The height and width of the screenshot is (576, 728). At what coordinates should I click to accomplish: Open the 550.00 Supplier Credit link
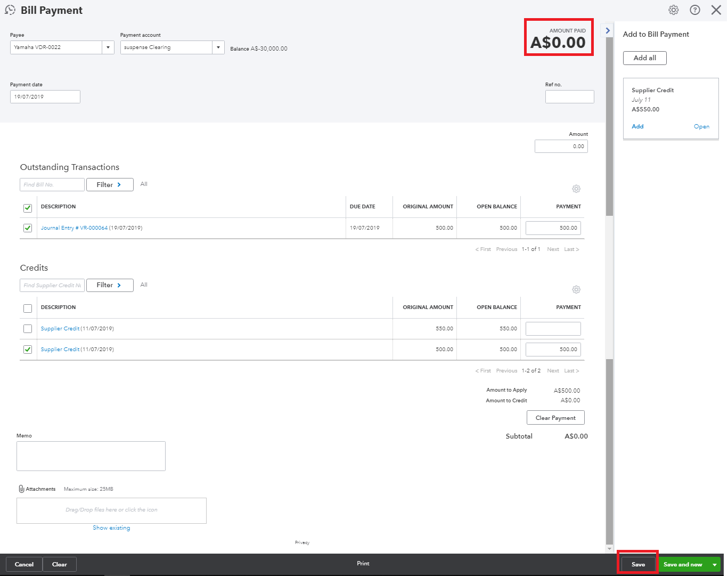60,328
